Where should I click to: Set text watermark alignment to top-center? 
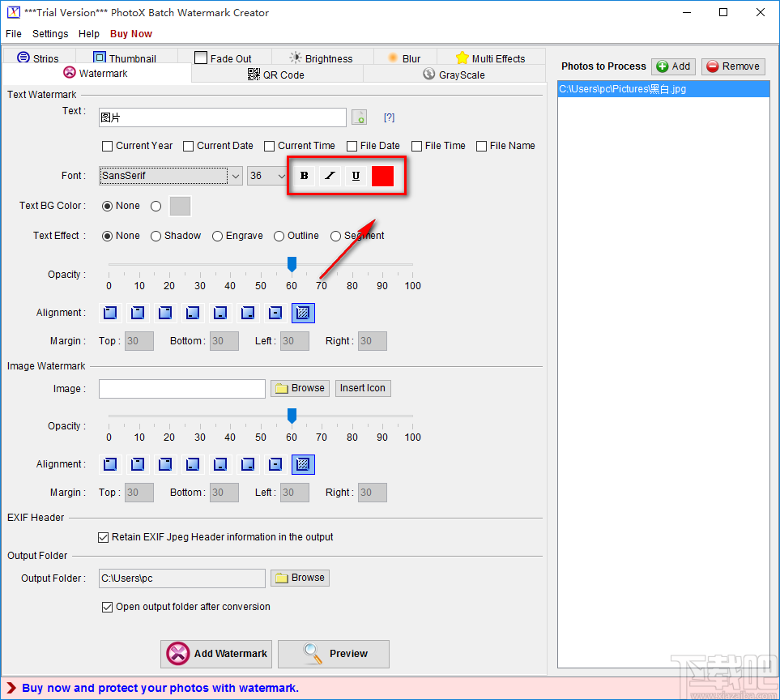coord(138,313)
